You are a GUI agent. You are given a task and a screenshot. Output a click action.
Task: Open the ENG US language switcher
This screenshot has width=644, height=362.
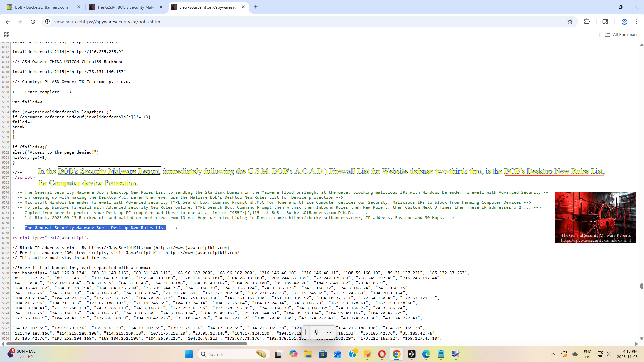(588, 354)
